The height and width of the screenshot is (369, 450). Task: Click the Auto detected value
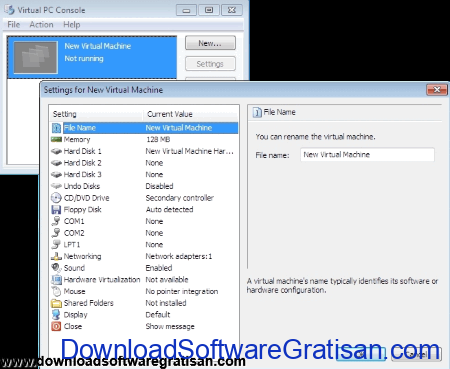coord(169,210)
